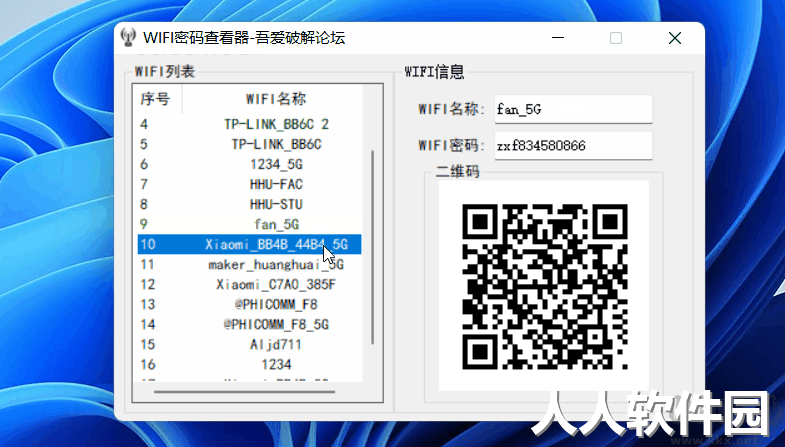This screenshot has height=447, width=785.
Task: Select the 1234_5G network row
Action: point(249,164)
